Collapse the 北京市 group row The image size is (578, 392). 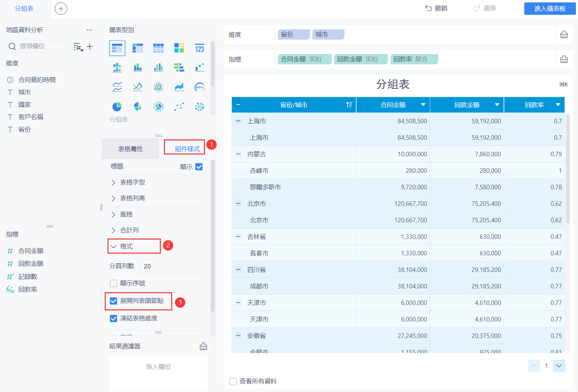tap(238, 203)
